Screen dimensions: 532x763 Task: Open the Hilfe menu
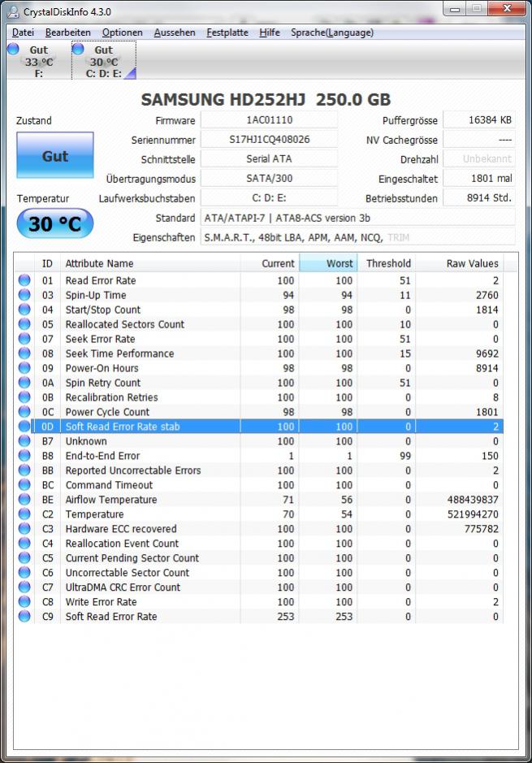(x=270, y=33)
